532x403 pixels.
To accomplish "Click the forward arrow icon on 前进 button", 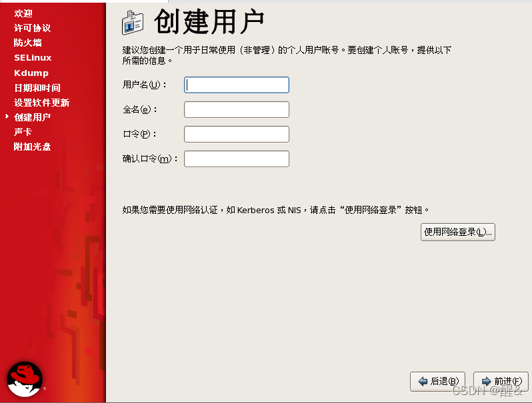I will 487,381.
